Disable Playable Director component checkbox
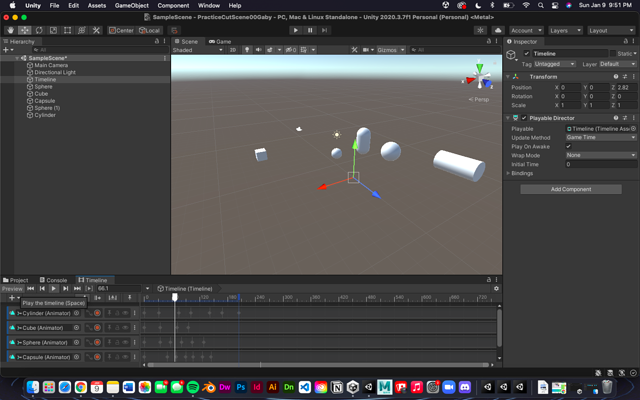Viewport: 640px width, 400px height. tap(524, 118)
